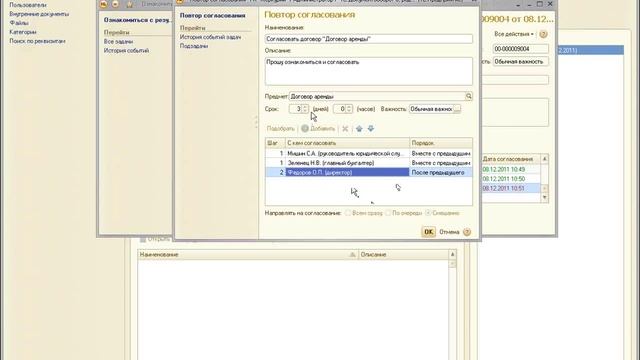Click the delete X icon above approvers table
The image size is (640, 360).
click(x=345, y=129)
